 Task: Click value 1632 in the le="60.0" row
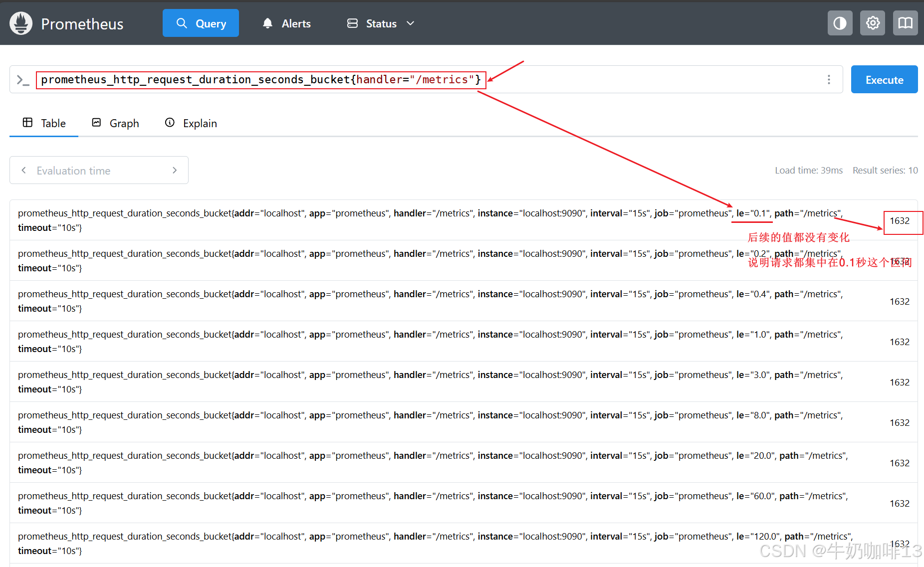[900, 504]
